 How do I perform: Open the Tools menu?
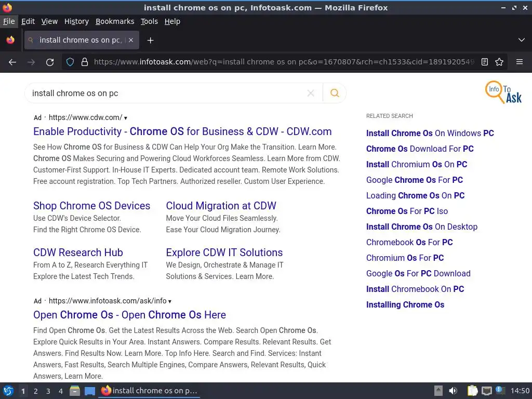pyautogui.click(x=149, y=21)
